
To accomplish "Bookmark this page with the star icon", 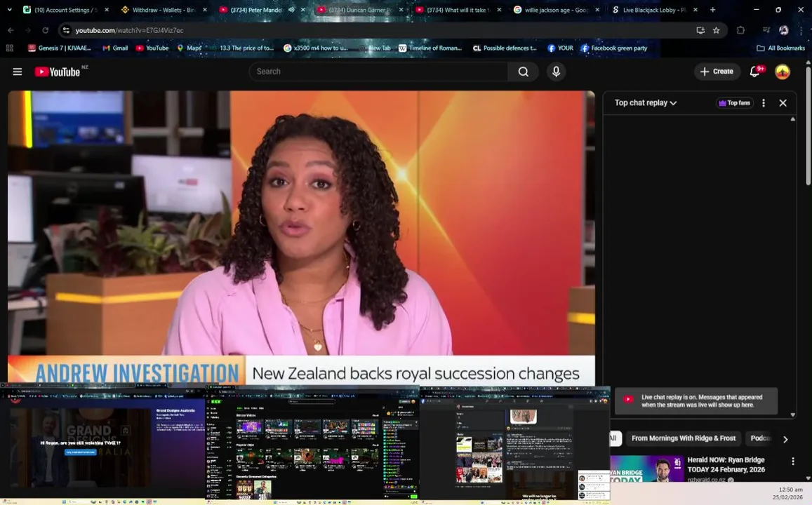I will 716,30.
